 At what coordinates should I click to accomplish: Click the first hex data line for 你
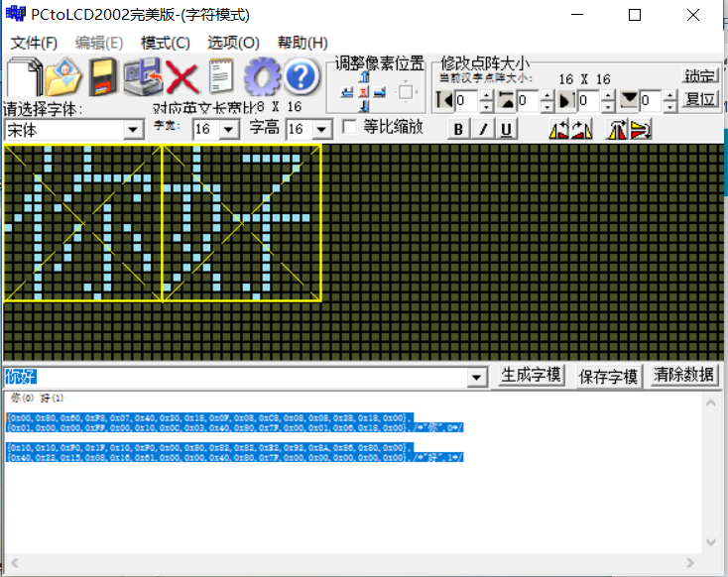point(210,417)
